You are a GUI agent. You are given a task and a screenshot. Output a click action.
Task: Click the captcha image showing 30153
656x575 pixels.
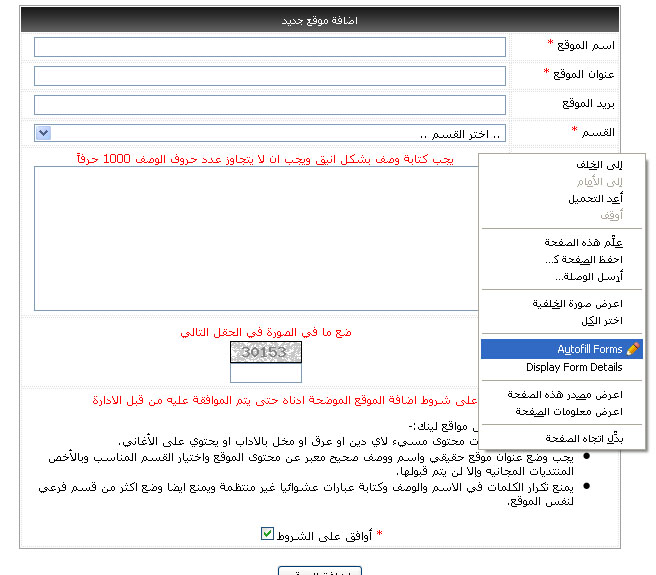click(x=266, y=352)
